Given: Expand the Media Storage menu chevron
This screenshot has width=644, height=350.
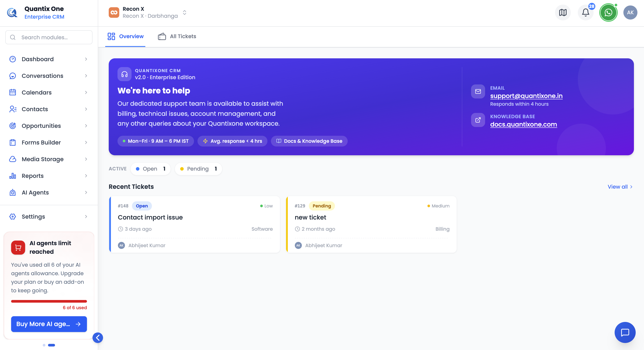Looking at the screenshot, I should [86, 159].
